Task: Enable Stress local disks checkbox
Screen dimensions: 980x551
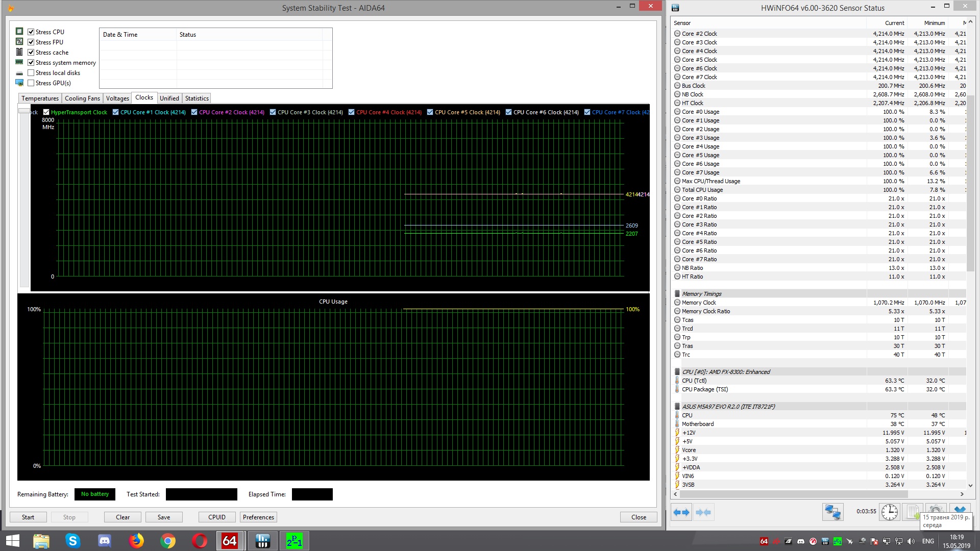Action: pos(31,73)
